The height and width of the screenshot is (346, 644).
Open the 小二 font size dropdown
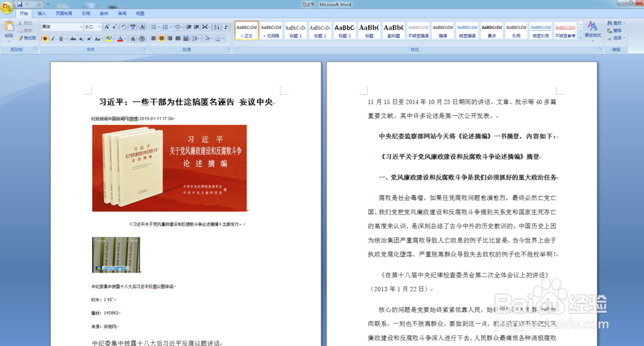tap(100, 27)
